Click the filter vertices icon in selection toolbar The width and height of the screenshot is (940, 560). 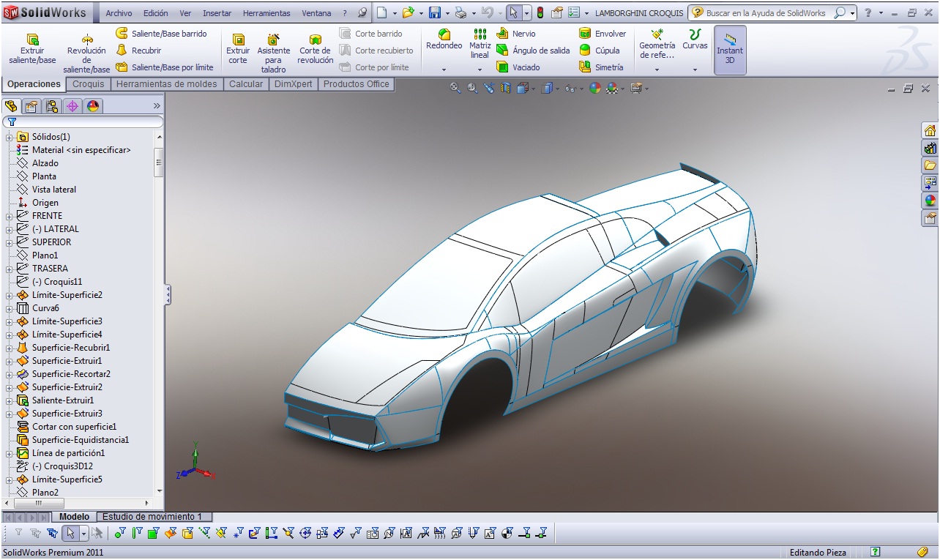tap(120, 533)
